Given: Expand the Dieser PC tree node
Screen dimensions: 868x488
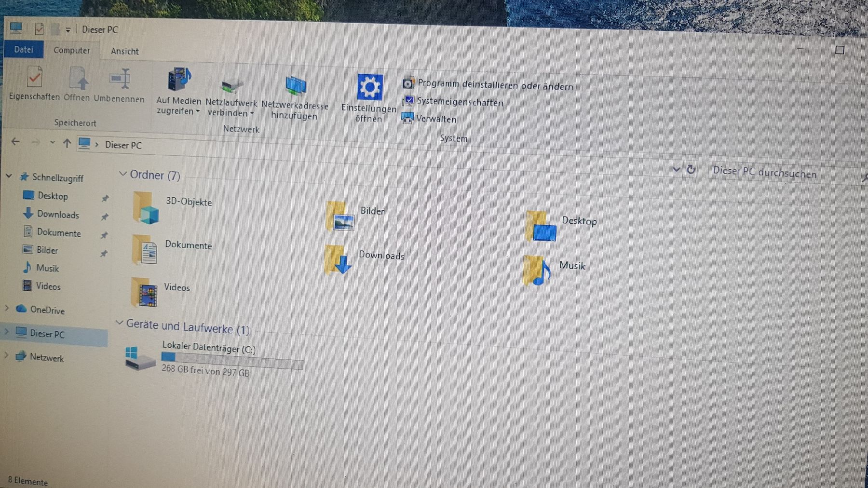Looking at the screenshot, I should (x=7, y=331).
